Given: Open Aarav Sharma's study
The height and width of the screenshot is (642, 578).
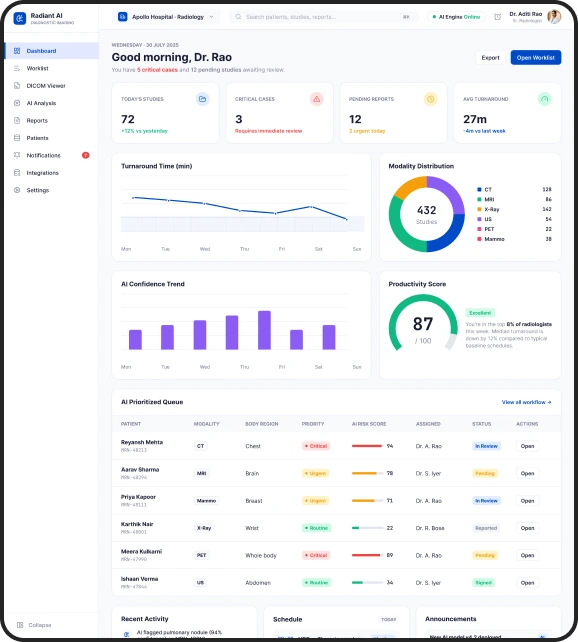Looking at the screenshot, I should pyautogui.click(x=527, y=473).
